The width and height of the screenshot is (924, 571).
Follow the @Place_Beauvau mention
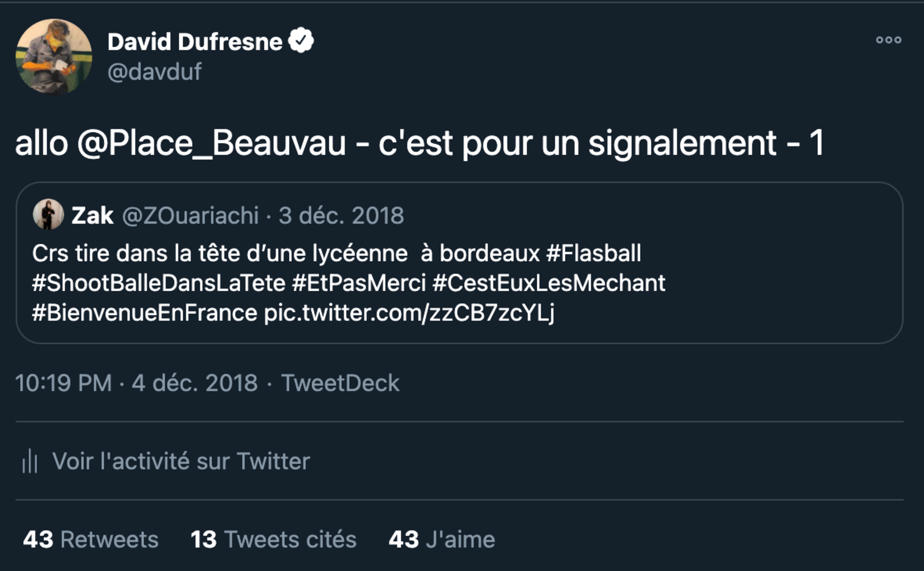211,143
